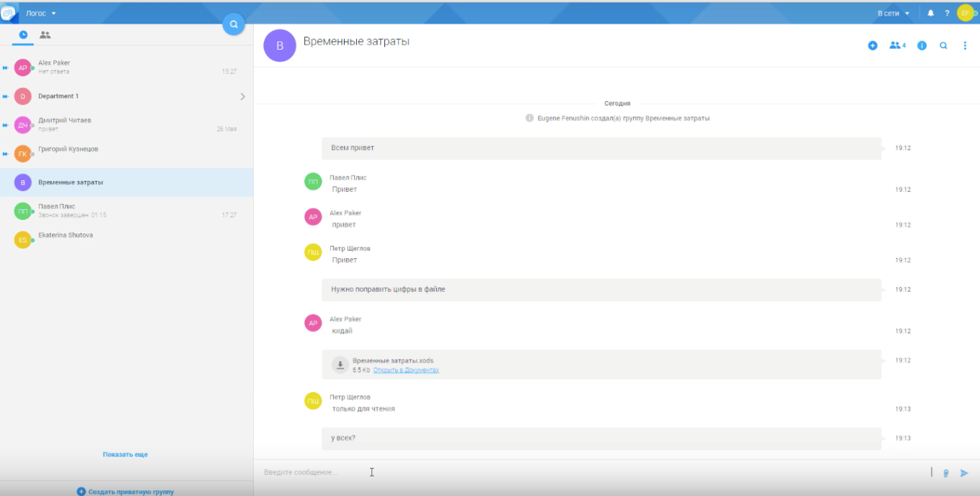This screenshot has width=980, height=496.
Task: Open chat with Григорий Кузнецов
Action: click(126, 154)
